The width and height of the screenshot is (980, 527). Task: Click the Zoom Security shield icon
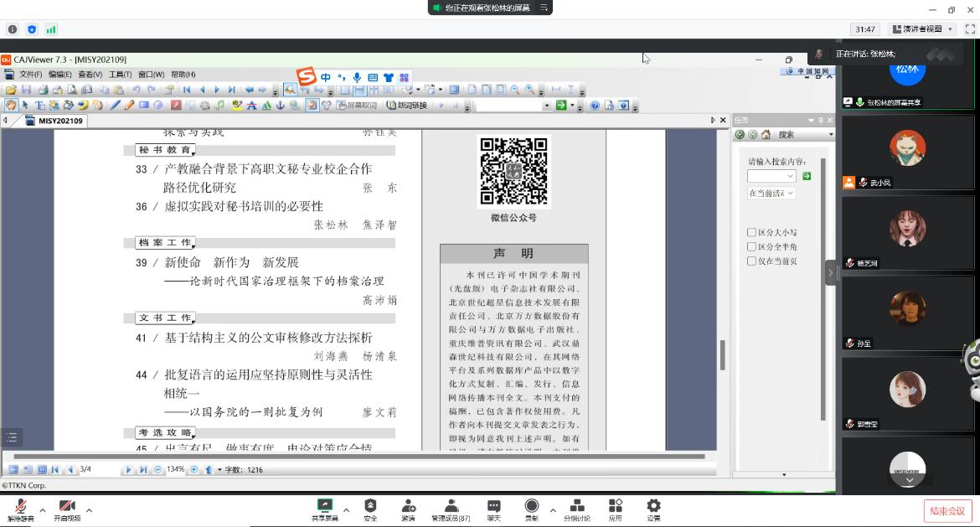click(x=370, y=509)
